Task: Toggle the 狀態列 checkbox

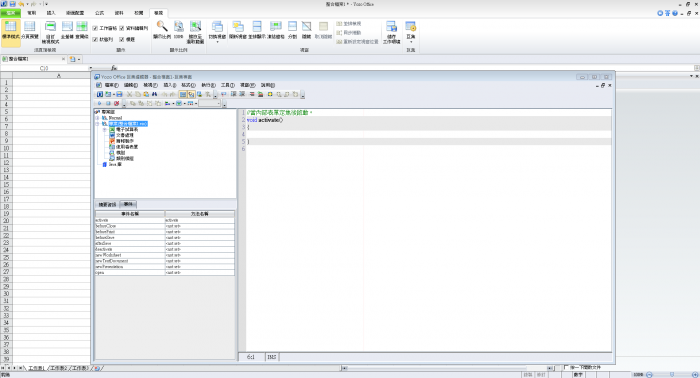Action: [x=95, y=39]
